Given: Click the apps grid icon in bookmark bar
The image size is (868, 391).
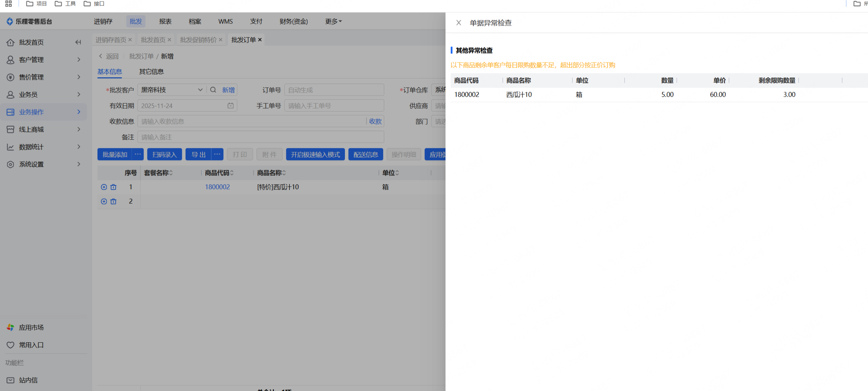Looking at the screenshot, I should click(x=9, y=4).
